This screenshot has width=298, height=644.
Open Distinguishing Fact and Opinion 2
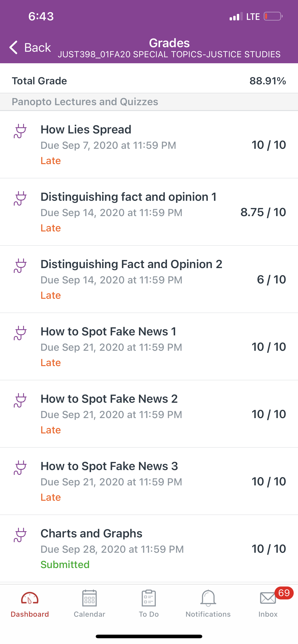pos(149,279)
